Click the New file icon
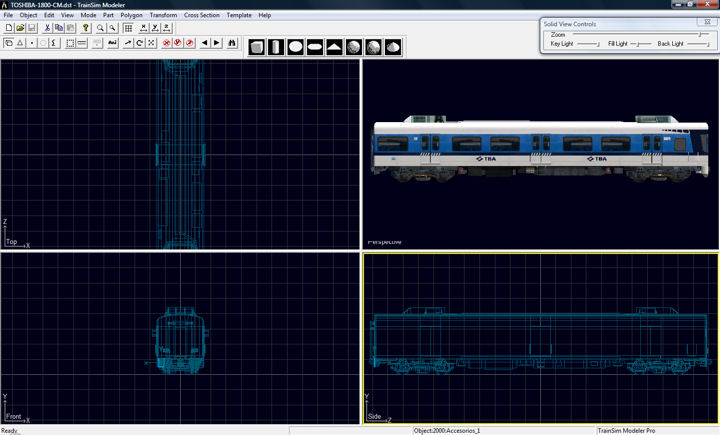 8,28
